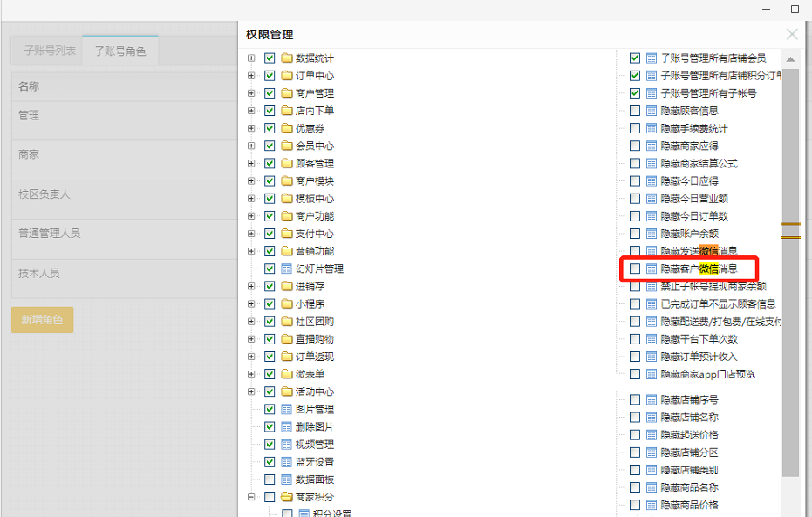The height and width of the screenshot is (517, 812).
Task: Click the 图片管理 page icon
Action: point(287,409)
